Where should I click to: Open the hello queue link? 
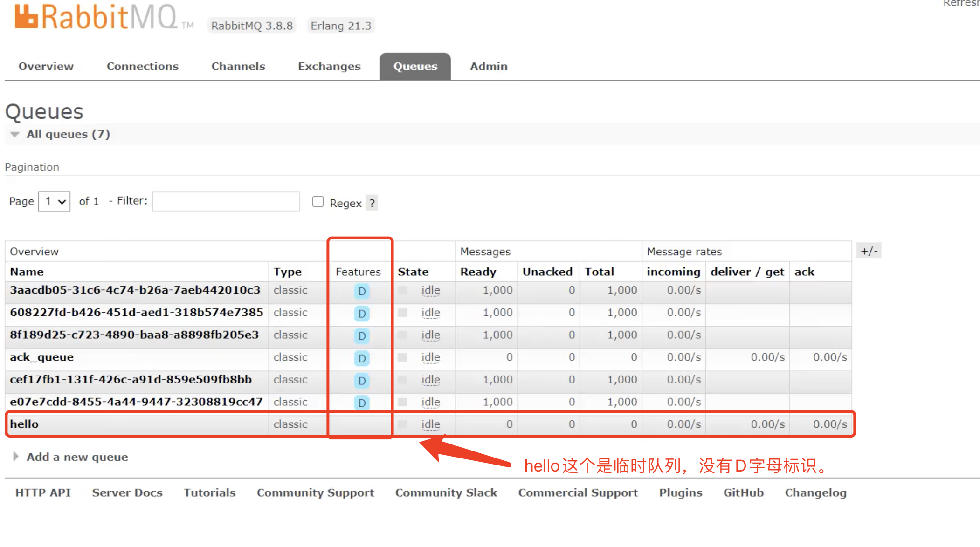pos(24,424)
